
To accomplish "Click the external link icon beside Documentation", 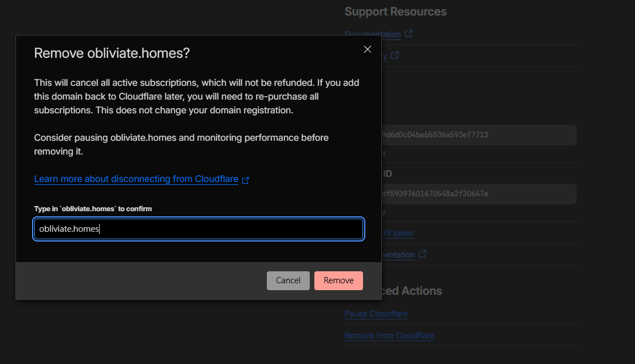I will pos(408,33).
